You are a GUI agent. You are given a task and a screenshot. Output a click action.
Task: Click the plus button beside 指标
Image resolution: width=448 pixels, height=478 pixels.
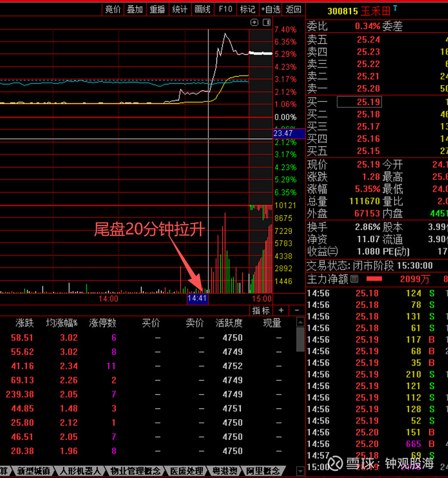pyautogui.click(x=281, y=310)
